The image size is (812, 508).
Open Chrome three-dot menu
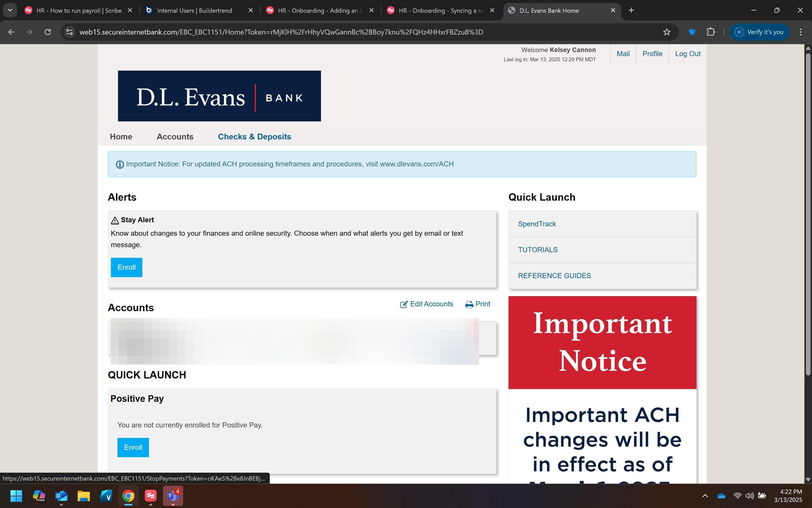[801, 32]
